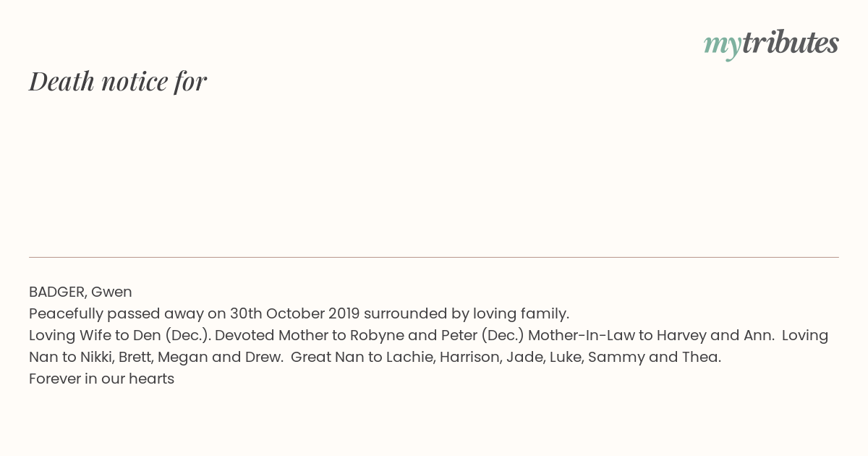
Task: Click the horizontal divider line
Action: [434, 257]
